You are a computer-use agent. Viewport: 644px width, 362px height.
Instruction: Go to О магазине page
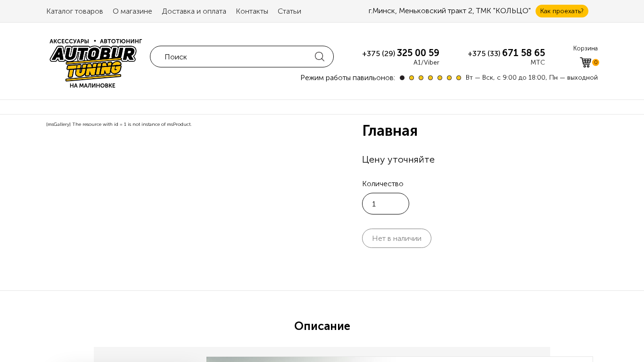pos(132,11)
